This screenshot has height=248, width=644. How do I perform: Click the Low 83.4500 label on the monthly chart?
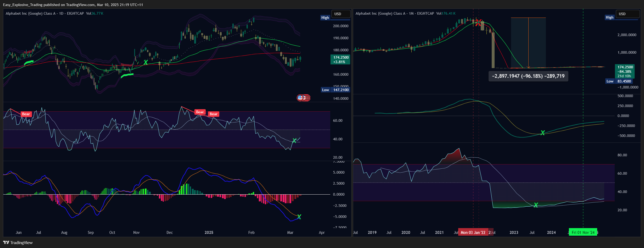click(619, 81)
